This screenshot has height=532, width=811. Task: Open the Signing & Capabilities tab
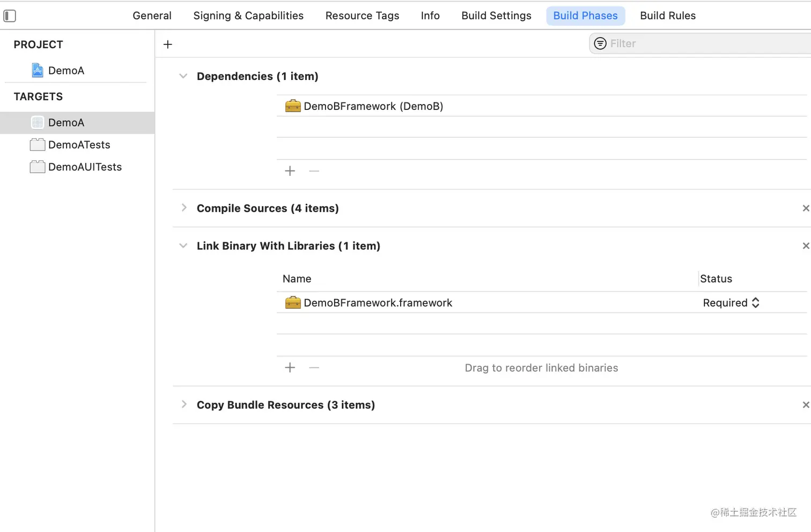[248, 16]
